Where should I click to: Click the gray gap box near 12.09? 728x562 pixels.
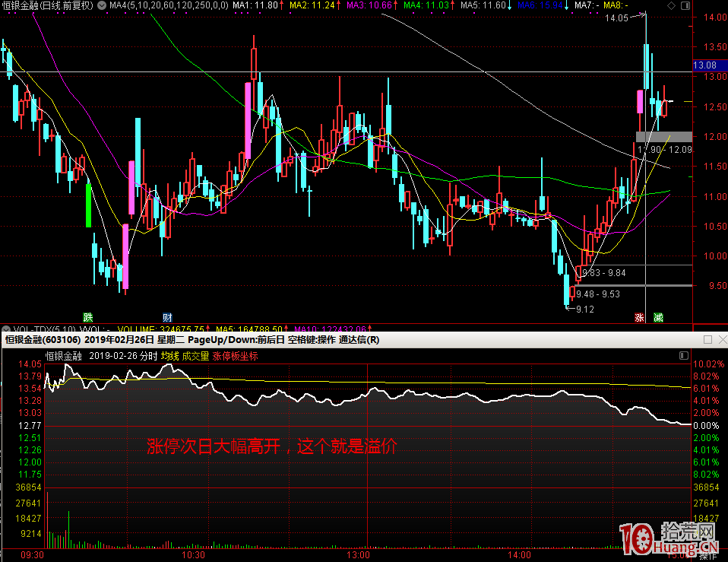click(x=664, y=137)
